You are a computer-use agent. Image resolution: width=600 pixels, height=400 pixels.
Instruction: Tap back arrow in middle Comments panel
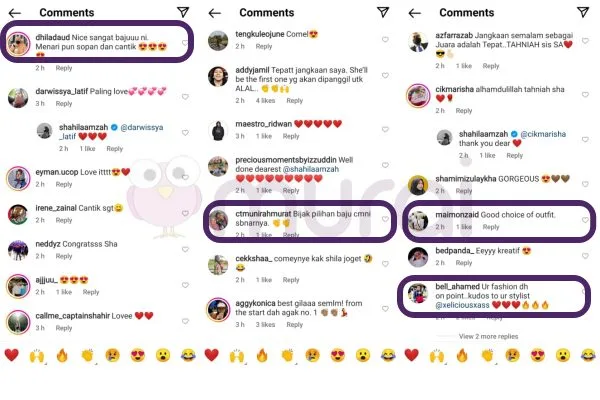coord(215,13)
